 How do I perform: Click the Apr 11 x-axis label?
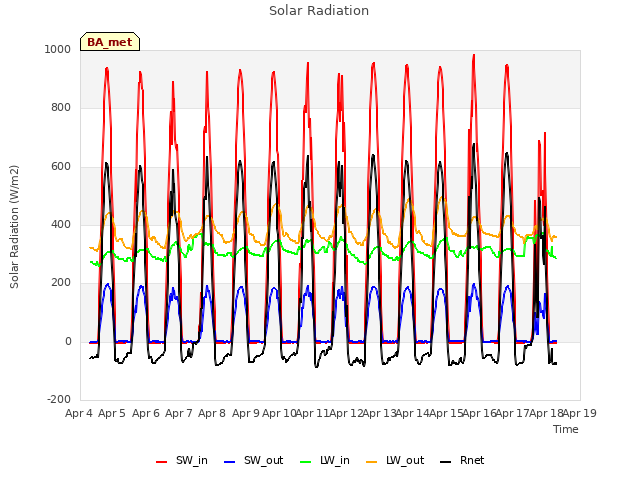[312, 413]
